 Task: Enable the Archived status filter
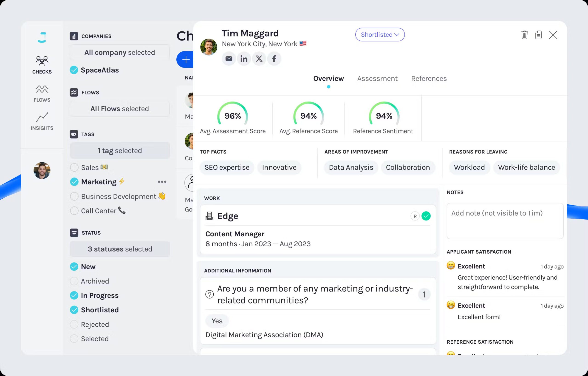(x=74, y=281)
